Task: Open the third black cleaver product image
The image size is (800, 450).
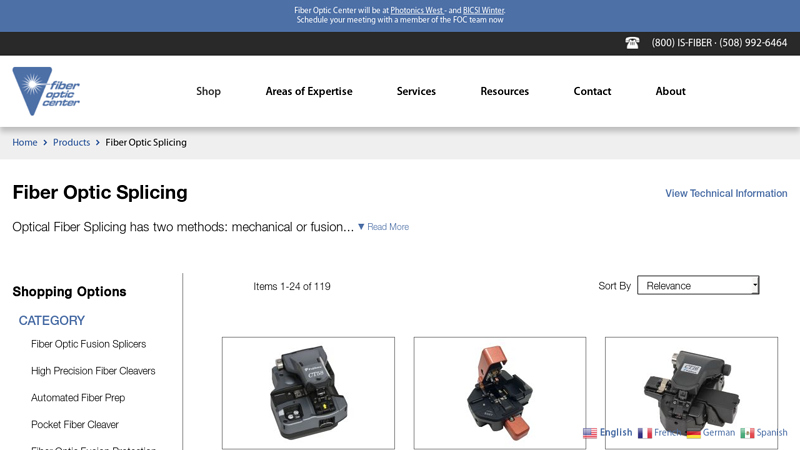Action: pos(691,393)
